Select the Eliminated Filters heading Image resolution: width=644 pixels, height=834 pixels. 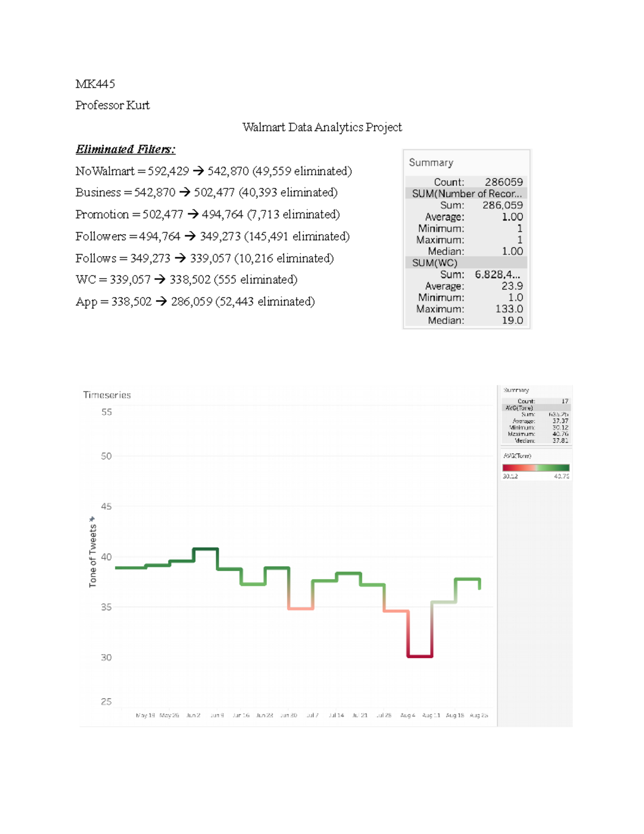[x=126, y=149]
